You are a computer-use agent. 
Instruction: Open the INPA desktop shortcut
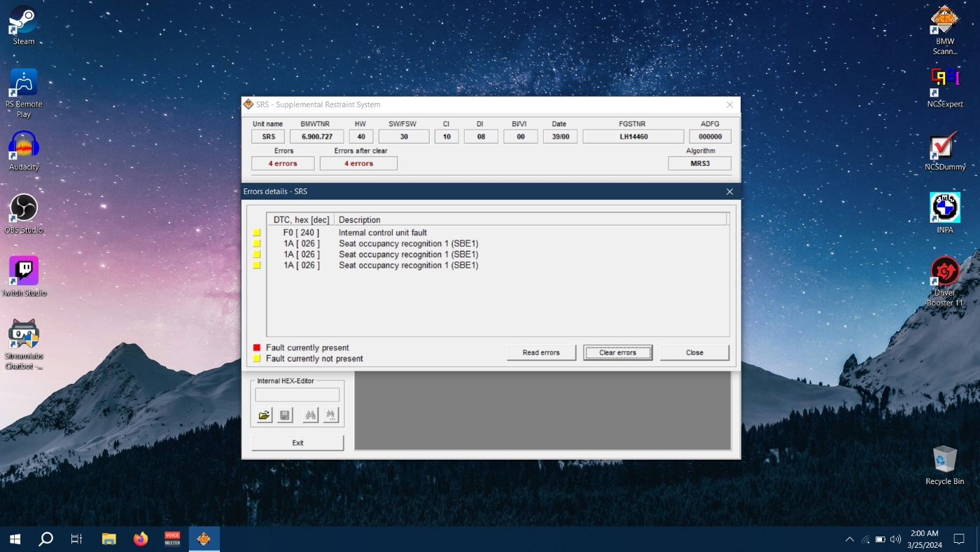[x=944, y=212]
